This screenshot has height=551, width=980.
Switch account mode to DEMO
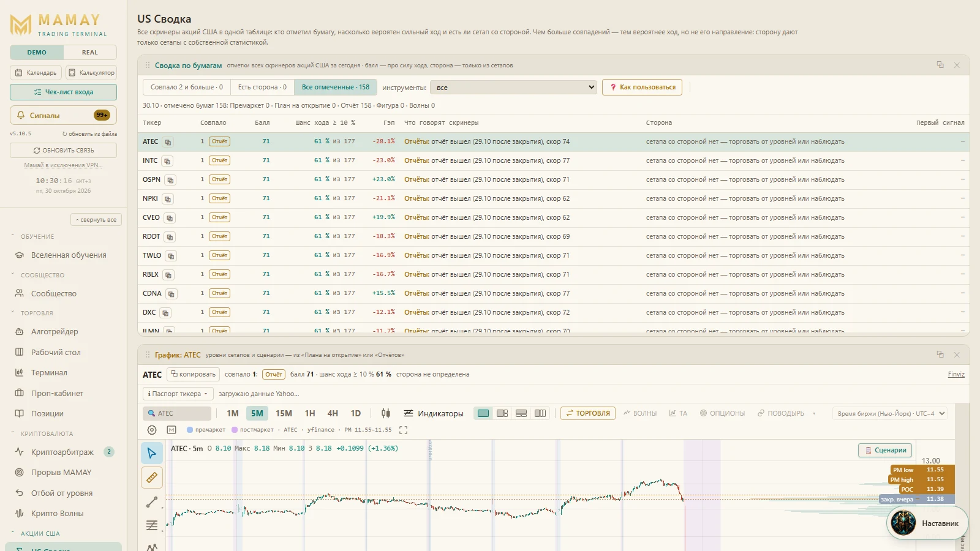click(37, 53)
